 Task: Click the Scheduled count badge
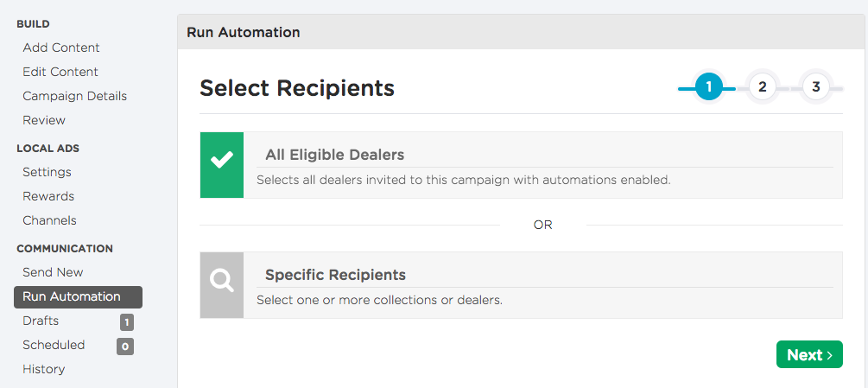(125, 347)
